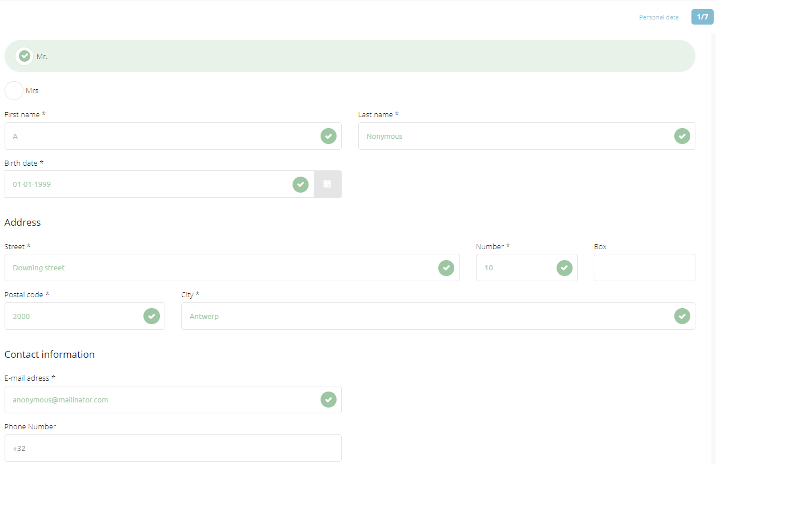Click the First name validation checkmark
Image resolution: width=812 pixels, height=527 pixels.
coord(329,136)
